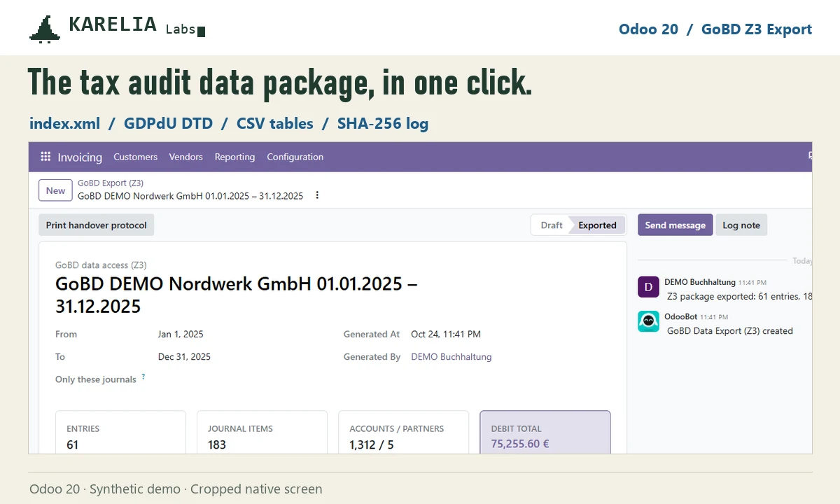This screenshot has width=840, height=504.
Task: Select the Draft status stage
Action: tap(551, 225)
